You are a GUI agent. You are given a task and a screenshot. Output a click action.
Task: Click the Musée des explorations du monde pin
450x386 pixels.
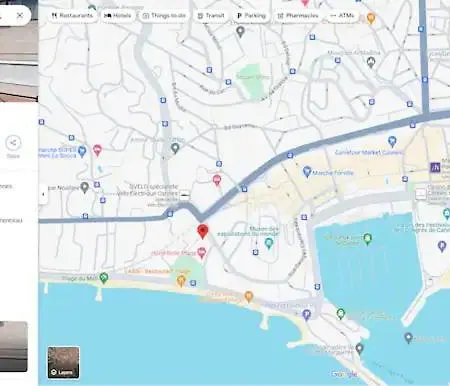click(269, 243)
